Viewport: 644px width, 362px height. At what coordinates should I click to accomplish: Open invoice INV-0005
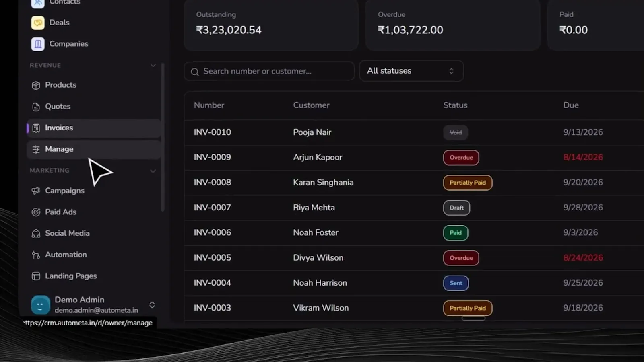(x=213, y=258)
